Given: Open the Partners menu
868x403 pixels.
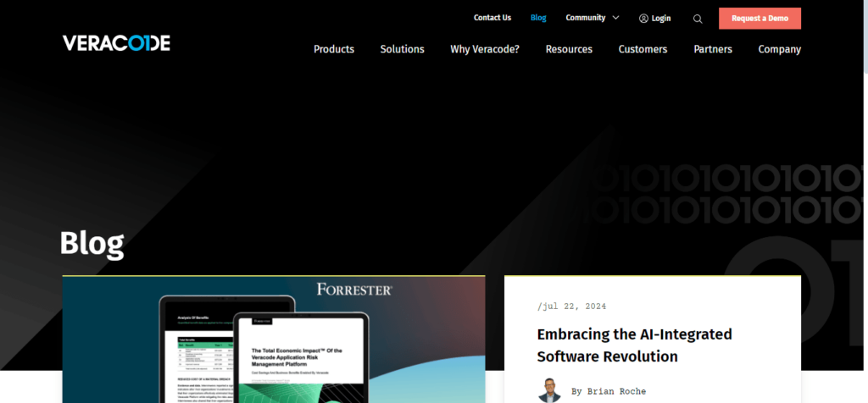Looking at the screenshot, I should point(713,49).
